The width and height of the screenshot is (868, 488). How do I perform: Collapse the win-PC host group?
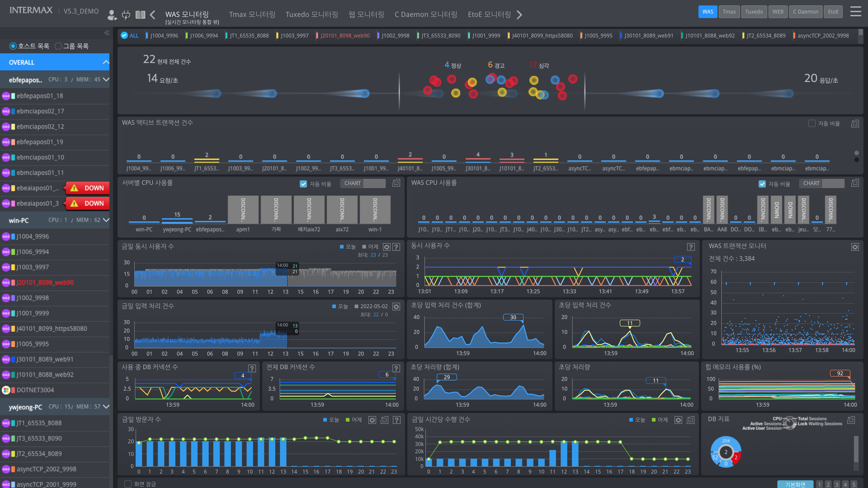pos(106,220)
